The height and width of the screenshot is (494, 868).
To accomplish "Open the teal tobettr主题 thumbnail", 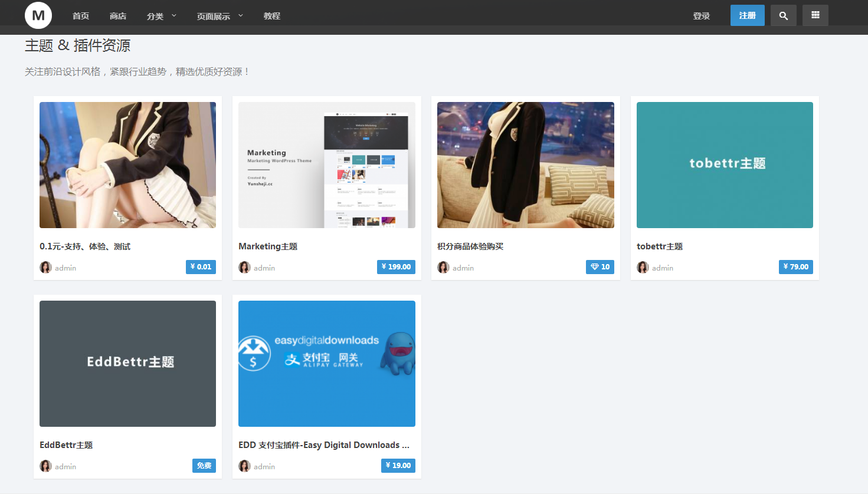I will 725,165.
